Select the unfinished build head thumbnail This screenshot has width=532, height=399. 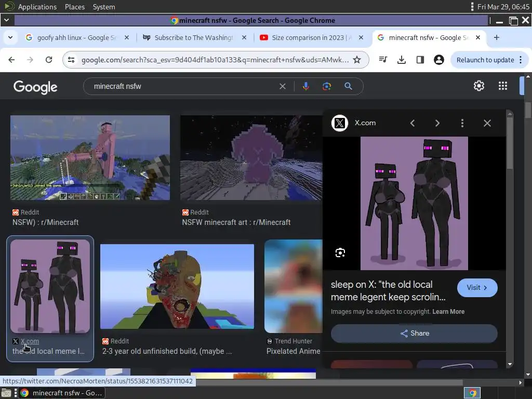(177, 287)
